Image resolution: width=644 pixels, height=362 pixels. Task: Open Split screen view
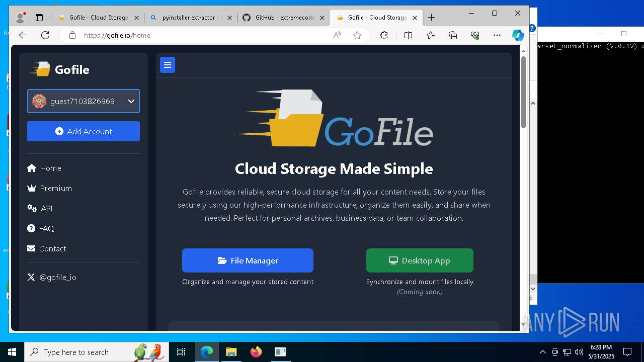point(408,35)
